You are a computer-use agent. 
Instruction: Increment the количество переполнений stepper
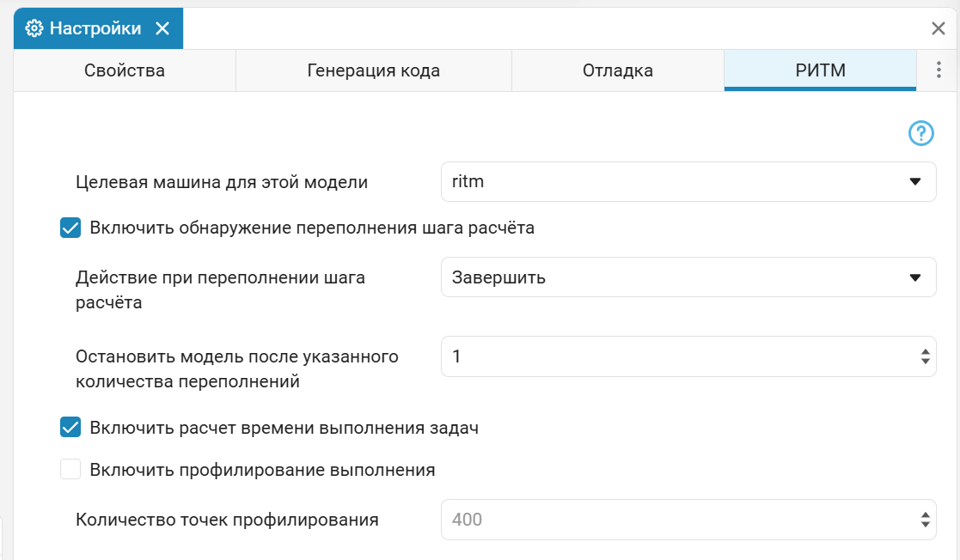(x=925, y=350)
